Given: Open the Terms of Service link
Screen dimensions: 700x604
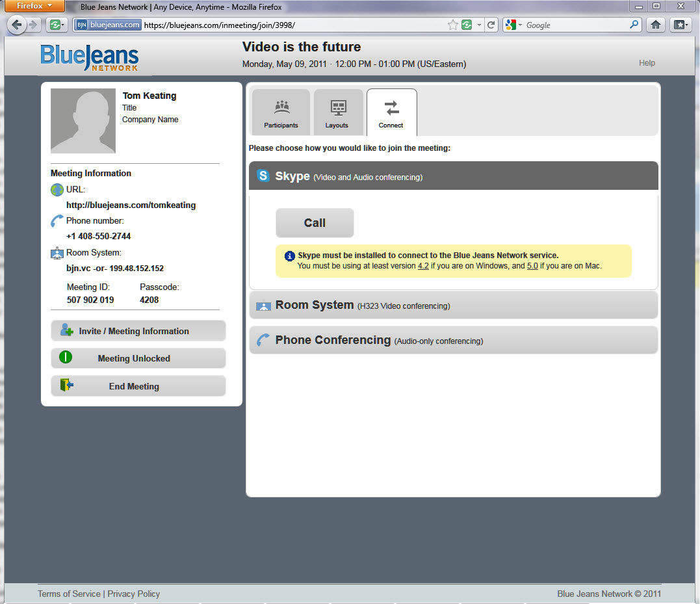Looking at the screenshot, I should pyautogui.click(x=69, y=594).
